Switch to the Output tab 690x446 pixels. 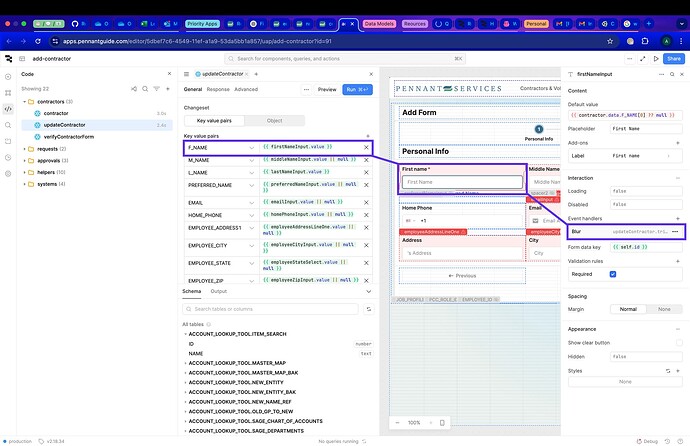click(x=219, y=291)
